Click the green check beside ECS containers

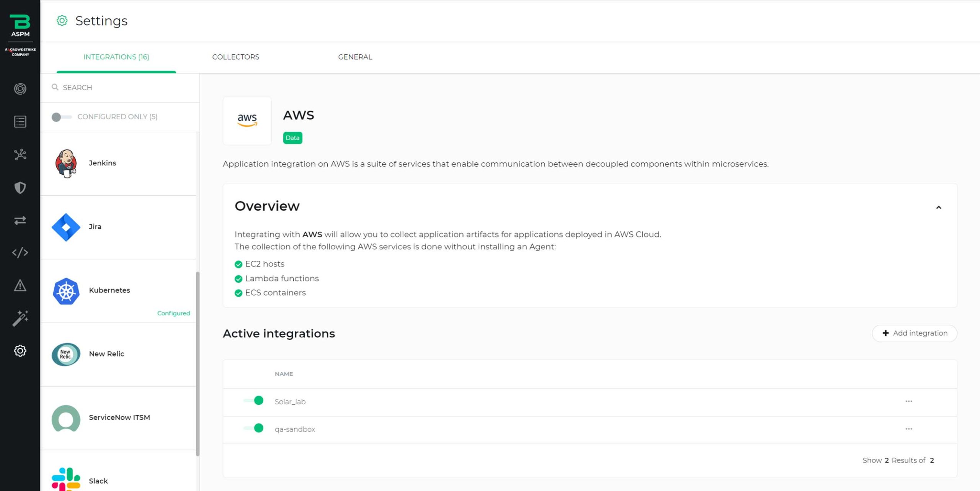tap(238, 293)
